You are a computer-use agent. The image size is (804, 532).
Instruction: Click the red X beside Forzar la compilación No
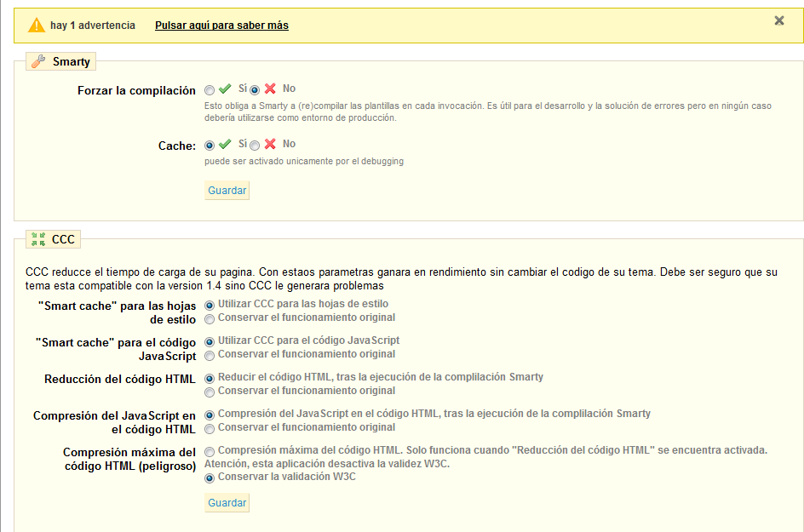pyautogui.click(x=269, y=88)
